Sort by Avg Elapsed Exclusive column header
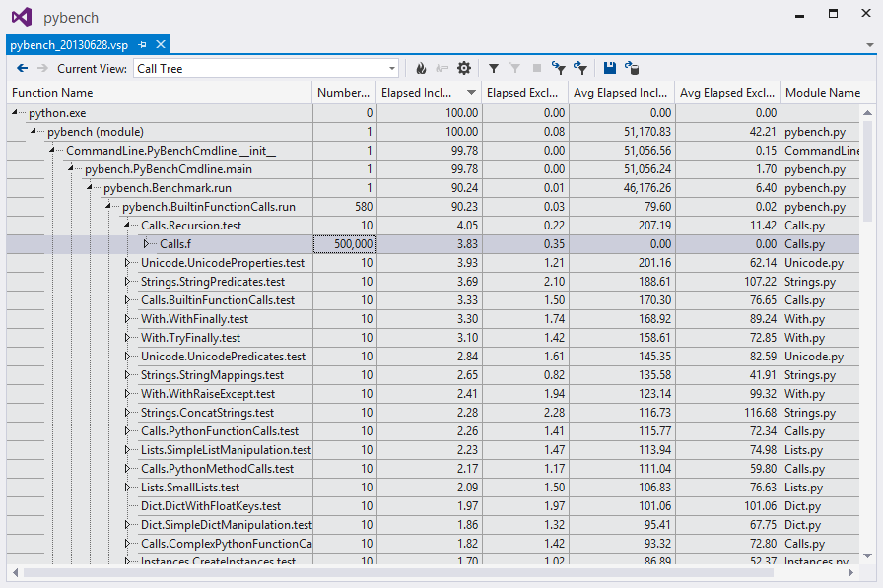883x588 pixels. [x=727, y=93]
